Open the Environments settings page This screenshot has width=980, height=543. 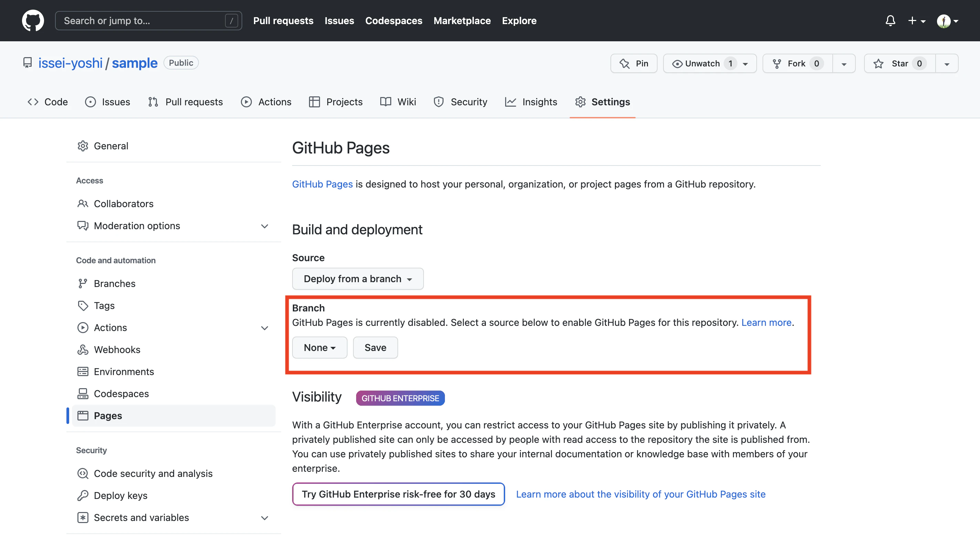click(124, 371)
